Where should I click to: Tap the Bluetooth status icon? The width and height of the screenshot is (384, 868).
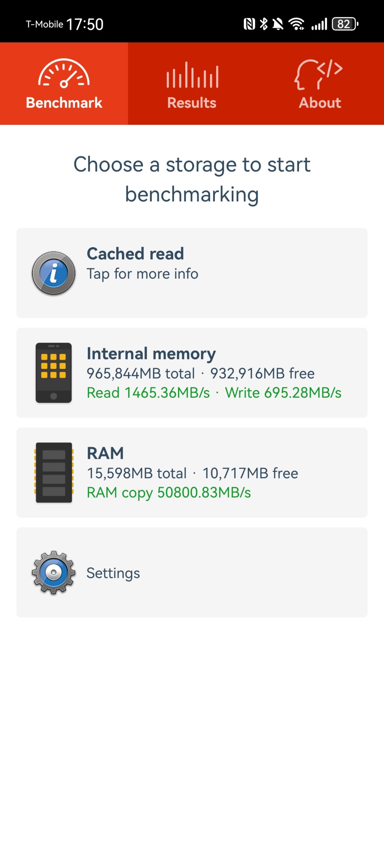click(x=263, y=24)
